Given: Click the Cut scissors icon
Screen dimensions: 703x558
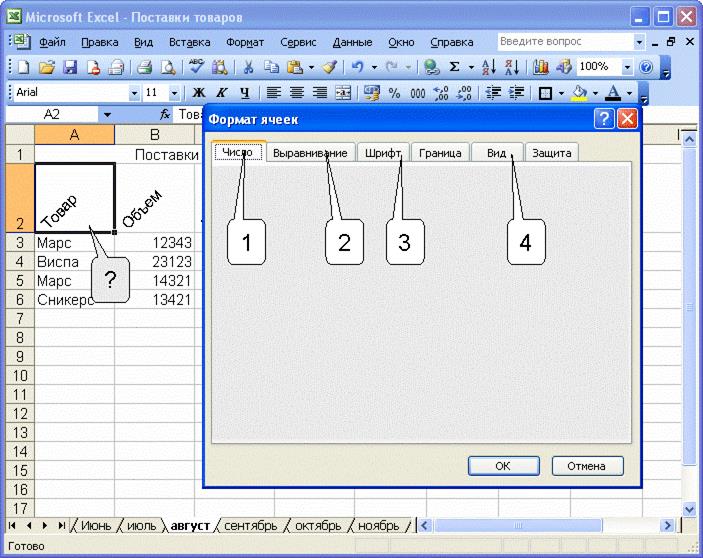Looking at the screenshot, I should 246,68.
